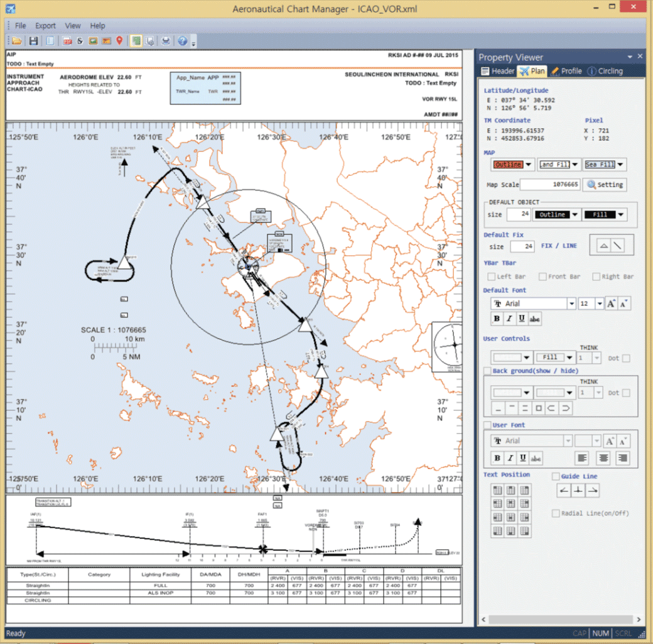Open the Export menu
This screenshot has width=653, height=644.
(45, 26)
